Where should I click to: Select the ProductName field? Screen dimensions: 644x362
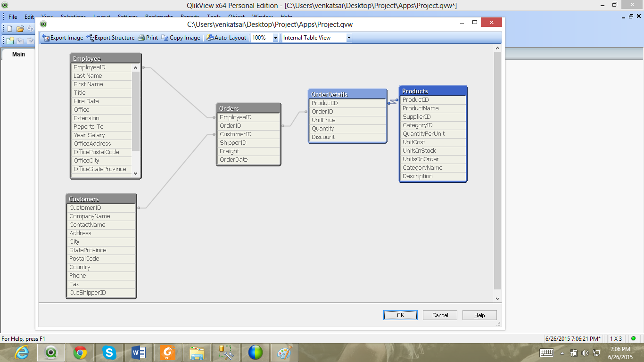[x=433, y=108]
